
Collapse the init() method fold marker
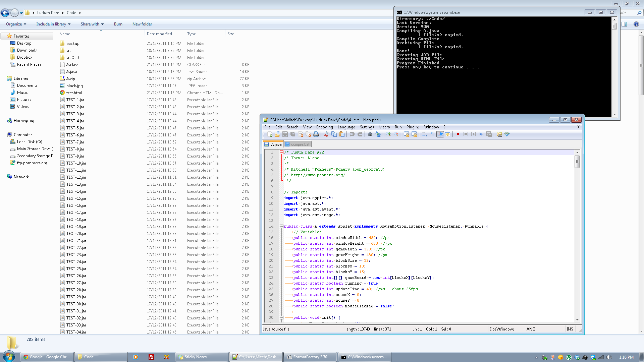pyautogui.click(x=281, y=318)
